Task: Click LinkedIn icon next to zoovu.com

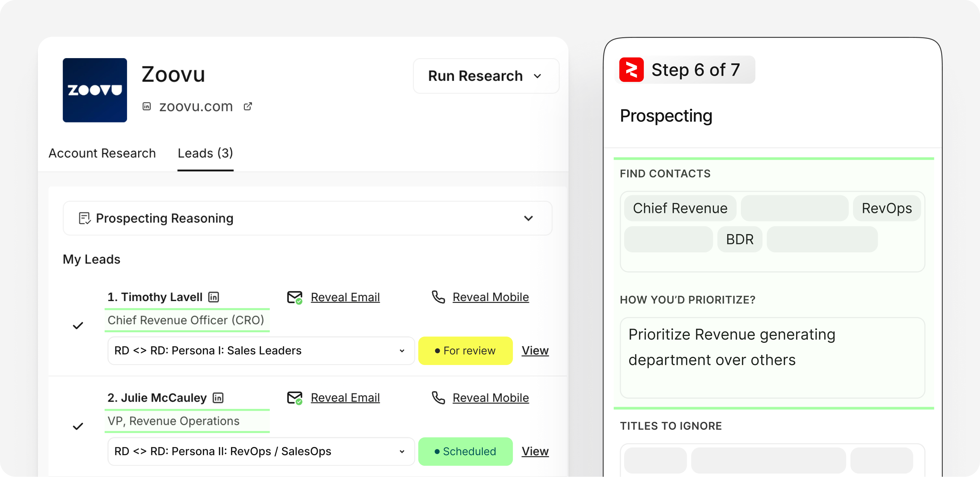Action: pyautogui.click(x=147, y=106)
